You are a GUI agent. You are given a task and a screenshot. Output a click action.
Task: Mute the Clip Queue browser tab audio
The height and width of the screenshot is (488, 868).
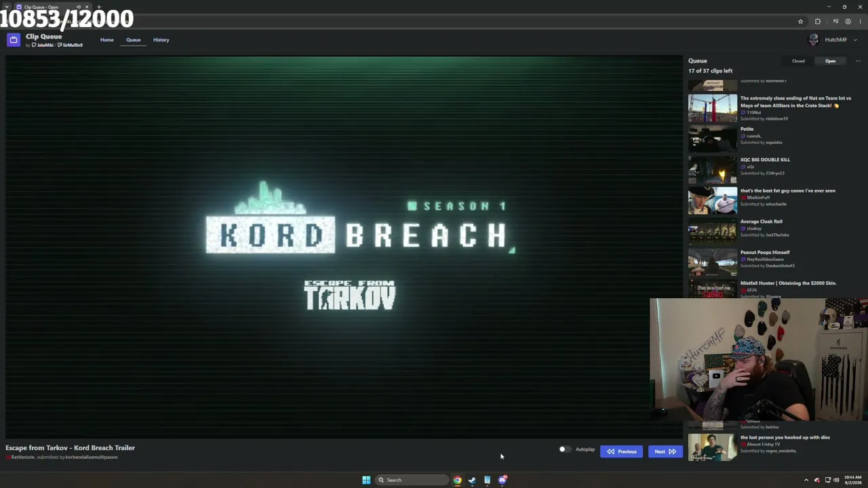(79, 7)
